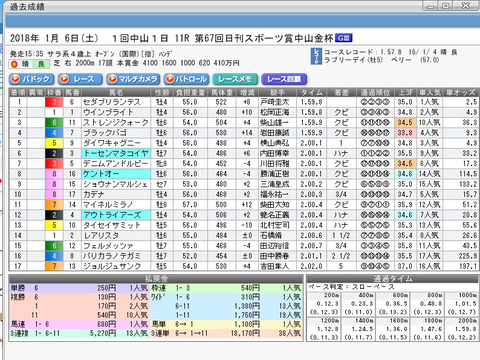The image size is (480, 360).
Task: Click the blue レコード label icon
Action: (316, 56)
